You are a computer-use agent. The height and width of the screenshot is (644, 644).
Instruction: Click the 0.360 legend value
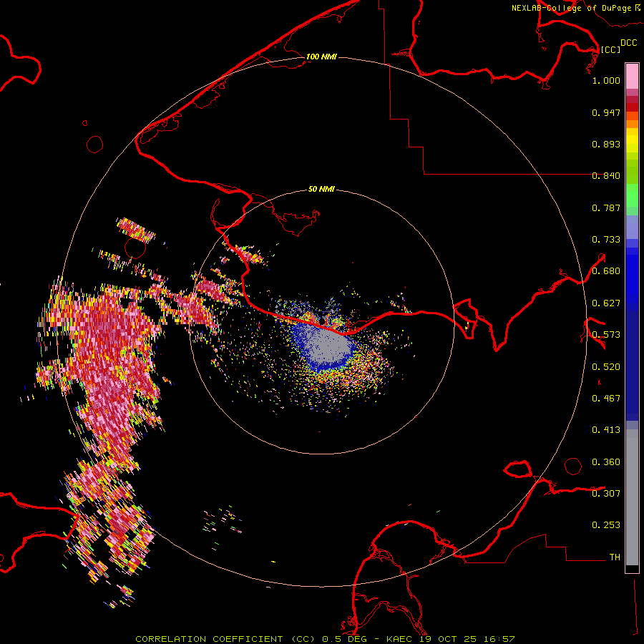point(606,462)
